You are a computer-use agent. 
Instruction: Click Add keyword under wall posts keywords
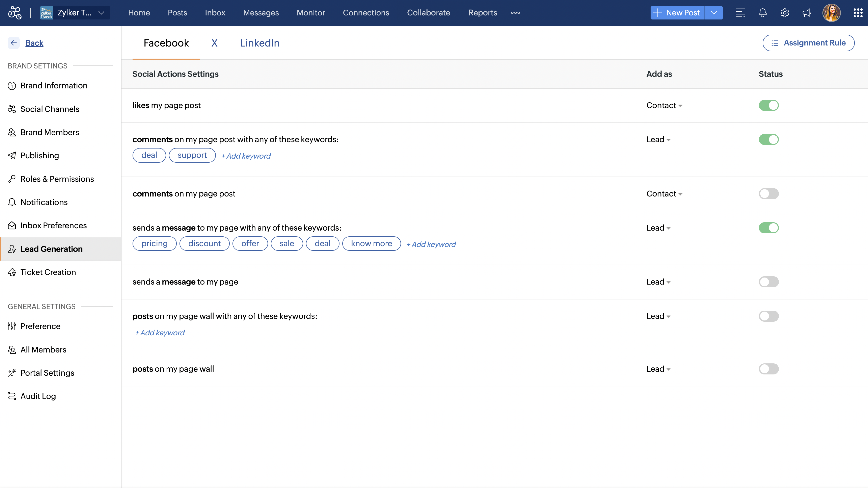[160, 333]
